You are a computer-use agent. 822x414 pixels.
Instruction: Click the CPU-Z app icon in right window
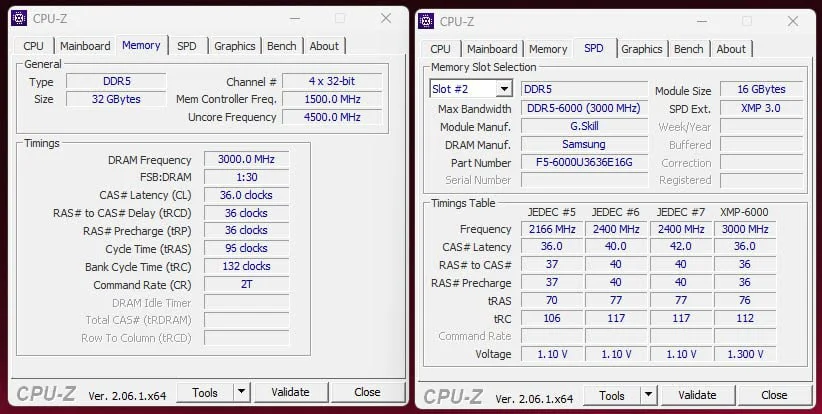[426, 21]
